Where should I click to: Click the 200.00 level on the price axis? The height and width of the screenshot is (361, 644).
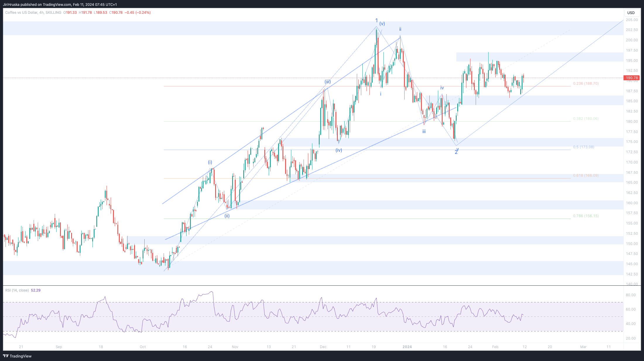point(631,40)
